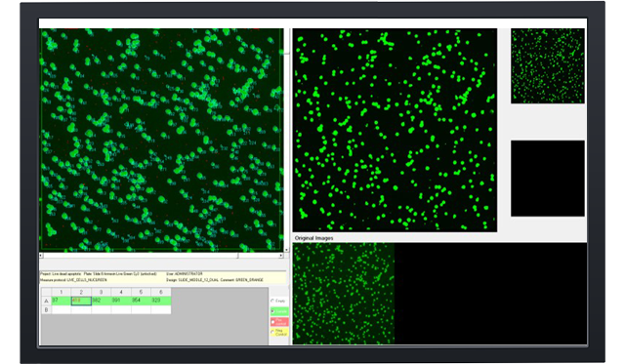625x364 pixels.
Task: Click column header 4 of plate grid
Action: tap(121, 292)
